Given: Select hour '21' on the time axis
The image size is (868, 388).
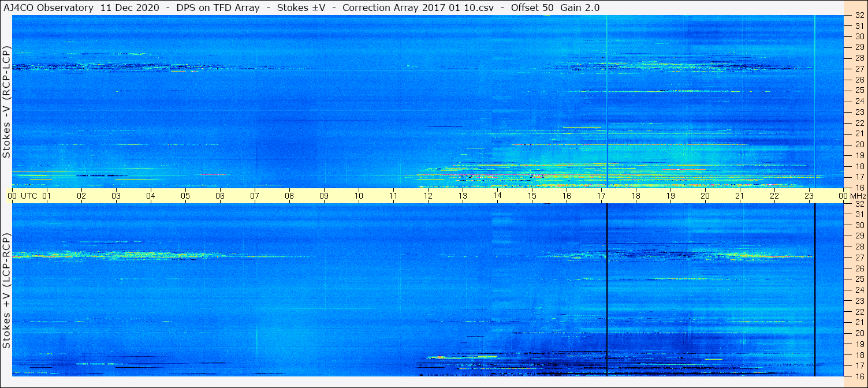Looking at the screenshot, I should [740, 196].
